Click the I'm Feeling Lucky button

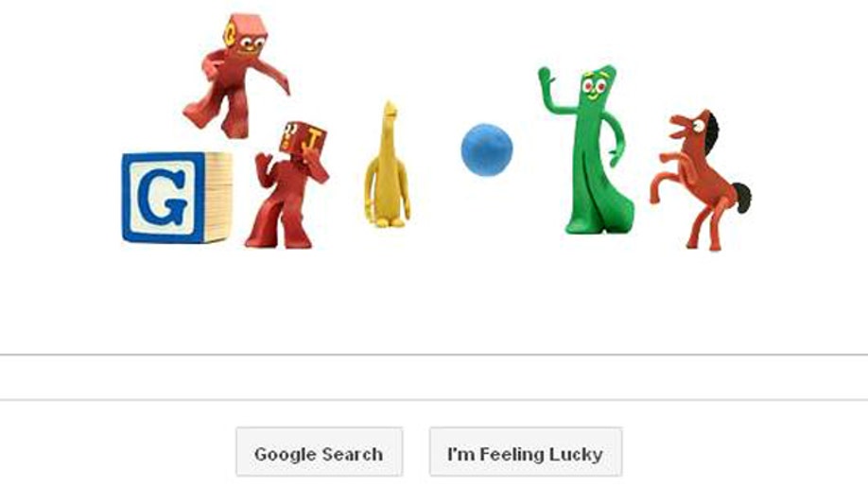526,451
